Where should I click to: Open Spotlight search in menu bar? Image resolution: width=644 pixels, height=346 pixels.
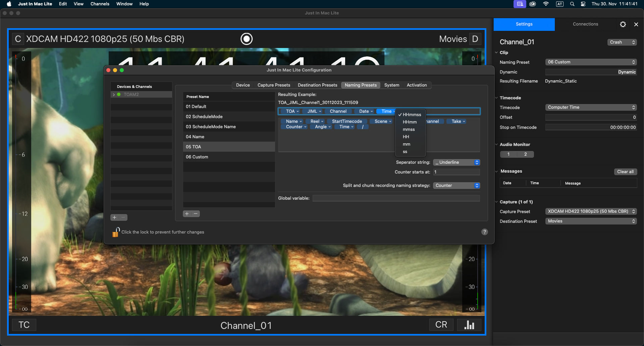point(572,4)
